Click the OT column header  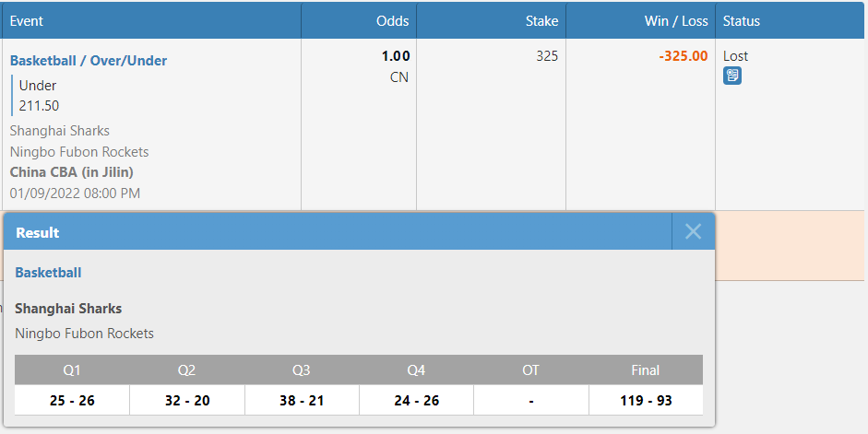pos(530,370)
